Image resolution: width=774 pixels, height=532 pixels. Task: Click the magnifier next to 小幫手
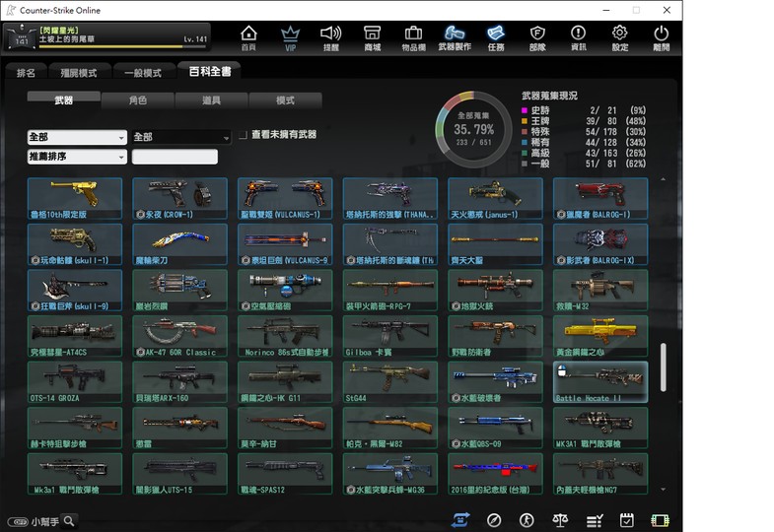coord(69,520)
